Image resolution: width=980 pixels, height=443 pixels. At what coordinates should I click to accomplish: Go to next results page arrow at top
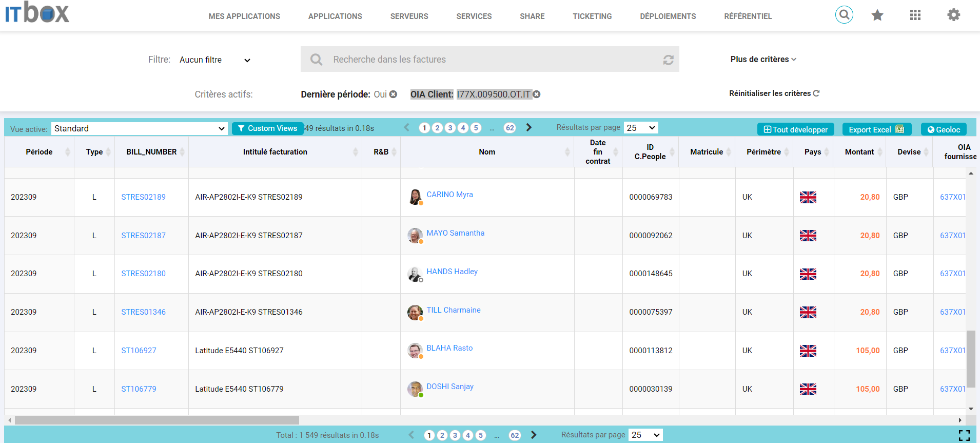point(529,128)
